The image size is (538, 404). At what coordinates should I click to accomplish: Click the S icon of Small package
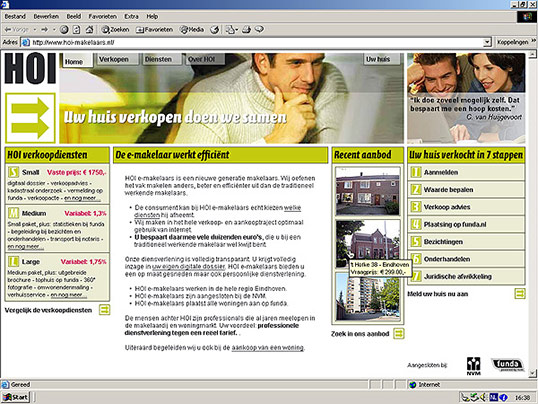13,172
